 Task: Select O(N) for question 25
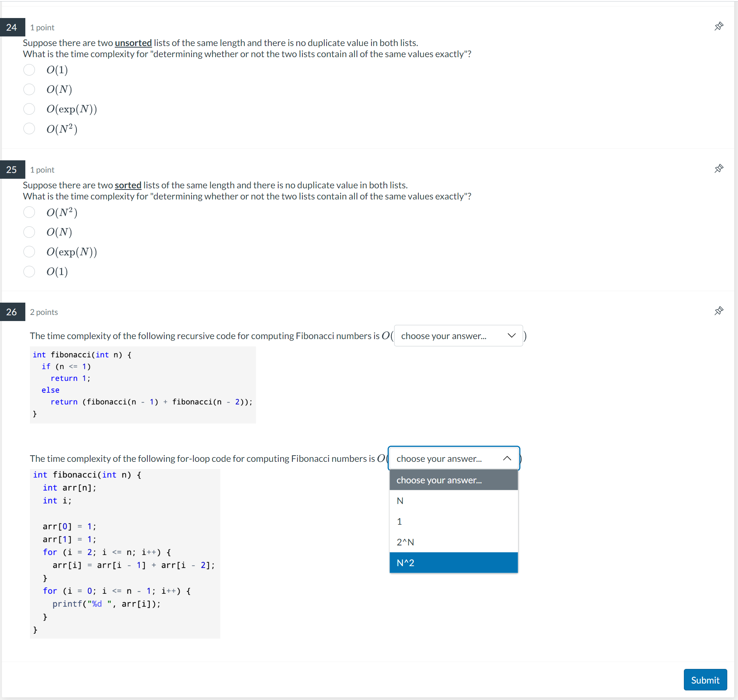29,232
